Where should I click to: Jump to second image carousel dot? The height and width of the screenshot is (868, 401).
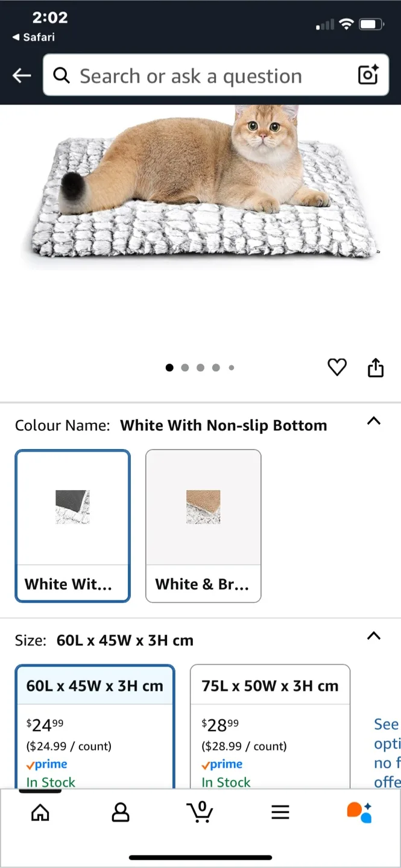pyautogui.click(x=185, y=368)
